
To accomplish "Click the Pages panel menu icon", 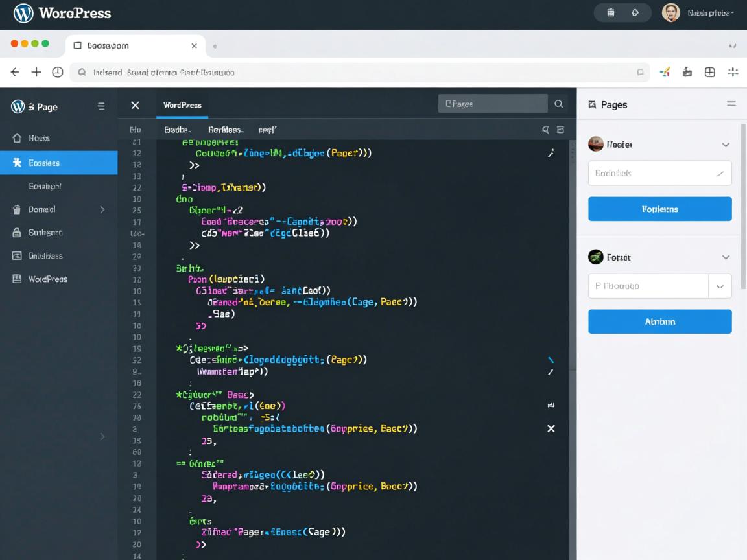I will tap(731, 104).
